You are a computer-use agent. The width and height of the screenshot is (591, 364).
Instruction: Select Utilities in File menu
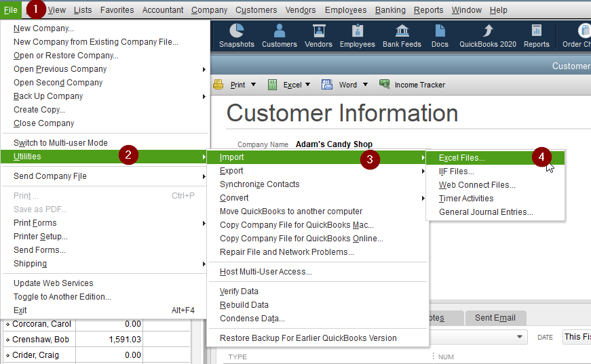[x=104, y=157]
